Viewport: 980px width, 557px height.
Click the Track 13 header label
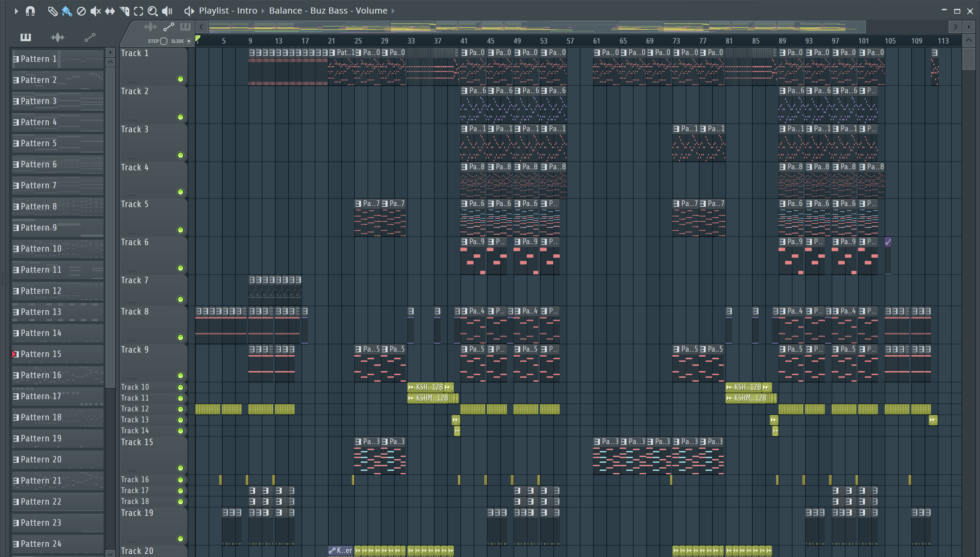pos(135,420)
